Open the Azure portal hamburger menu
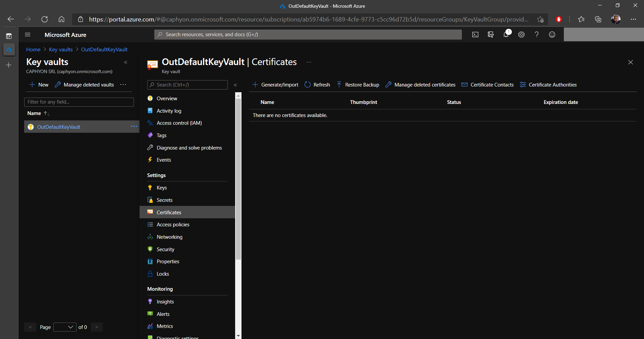This screenshot has height=339, width=644. 28,35
